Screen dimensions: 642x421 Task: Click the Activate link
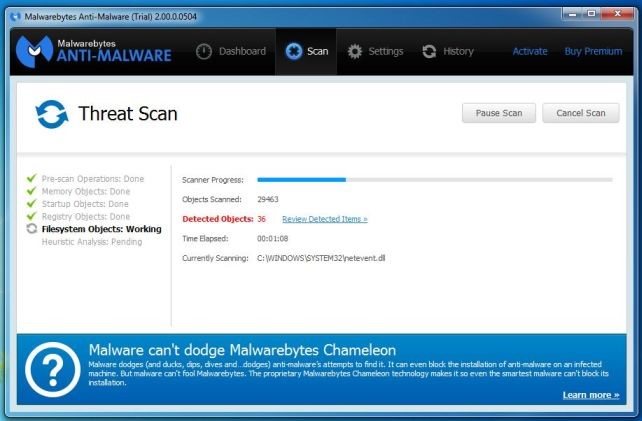pos(530,52)
